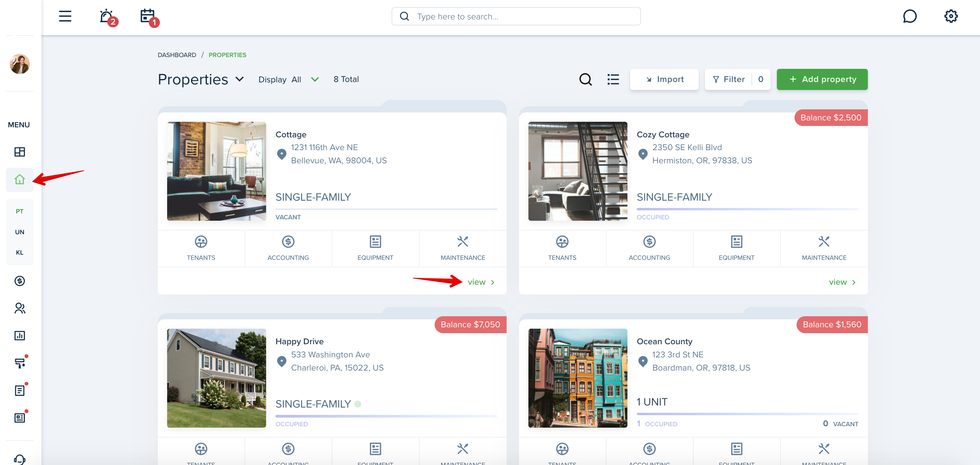This screenshot has height=465, width=980.
Task: Open Cozy Cottage EQUIPMENT tab
Action: (x=736, y=248)
